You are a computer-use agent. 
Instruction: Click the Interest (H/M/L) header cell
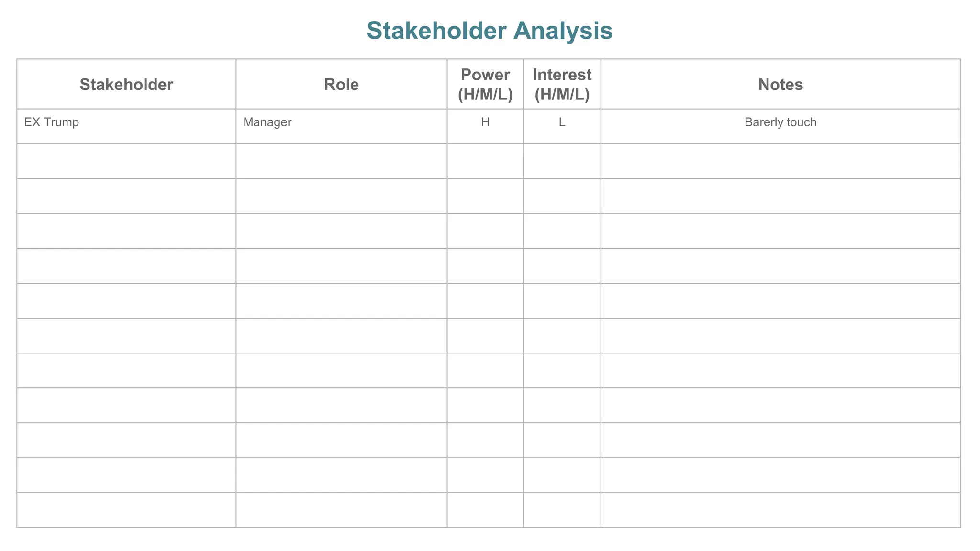pyautogui.click(x=562, y=84)
